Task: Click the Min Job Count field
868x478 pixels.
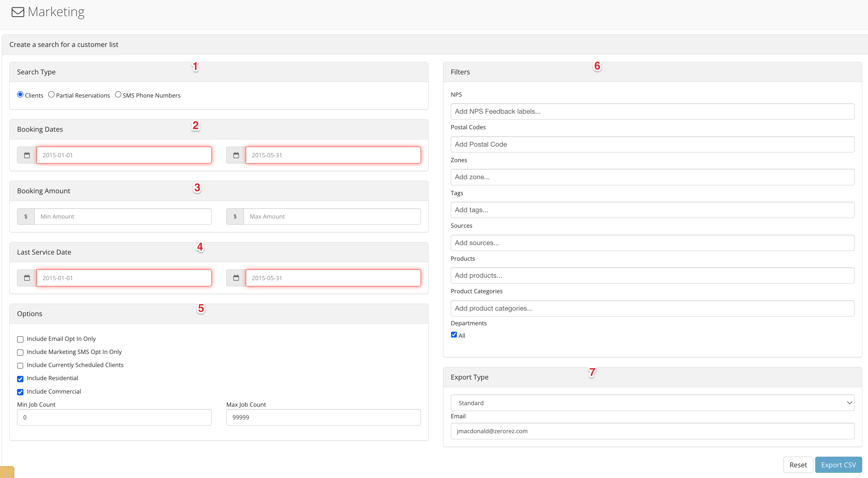Action: click(114, 417)
